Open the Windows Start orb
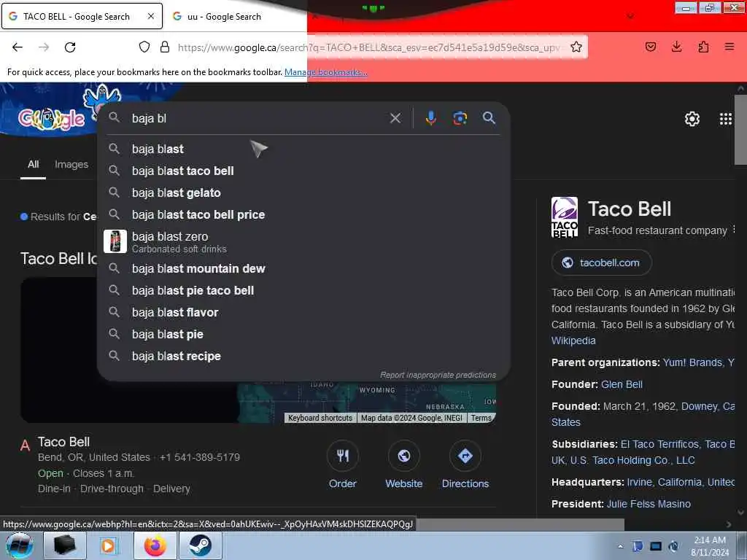Screen dimensions: 747x560 (x=20, y=545)
